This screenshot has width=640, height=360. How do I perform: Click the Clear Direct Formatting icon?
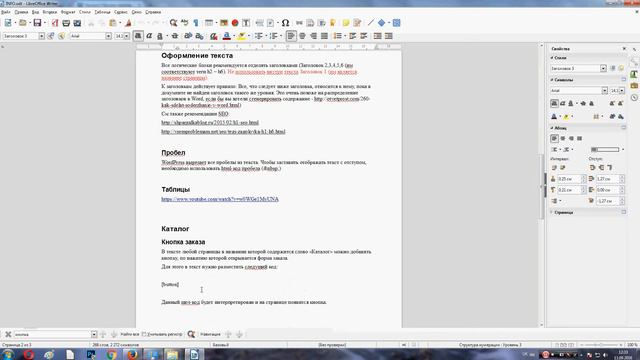(x=213, y=36)
